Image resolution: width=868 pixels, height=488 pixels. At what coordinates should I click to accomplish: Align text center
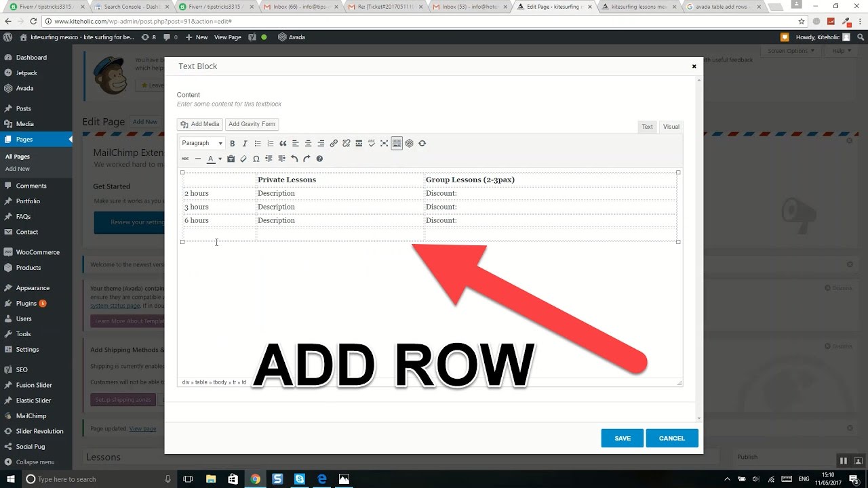308,144
